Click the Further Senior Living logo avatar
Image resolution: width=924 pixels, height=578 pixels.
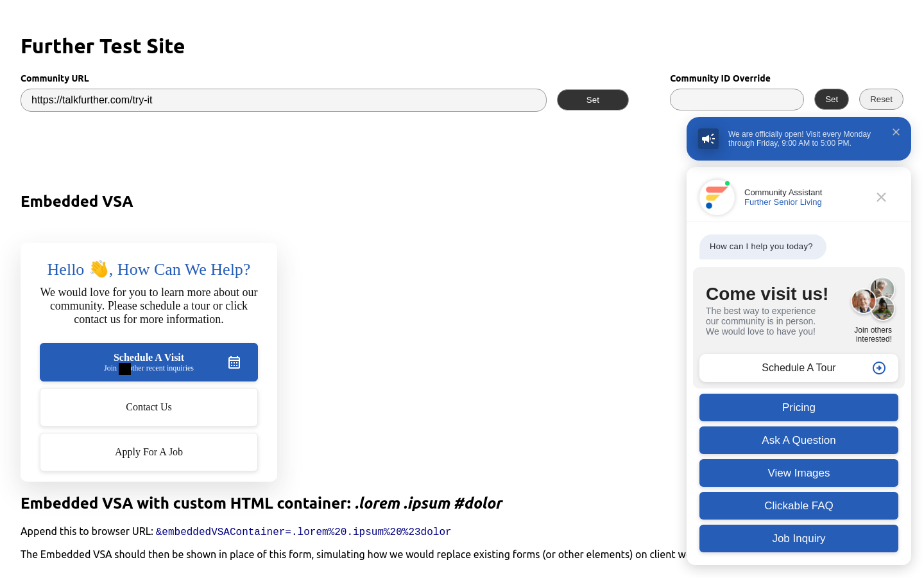click(717, 197)
